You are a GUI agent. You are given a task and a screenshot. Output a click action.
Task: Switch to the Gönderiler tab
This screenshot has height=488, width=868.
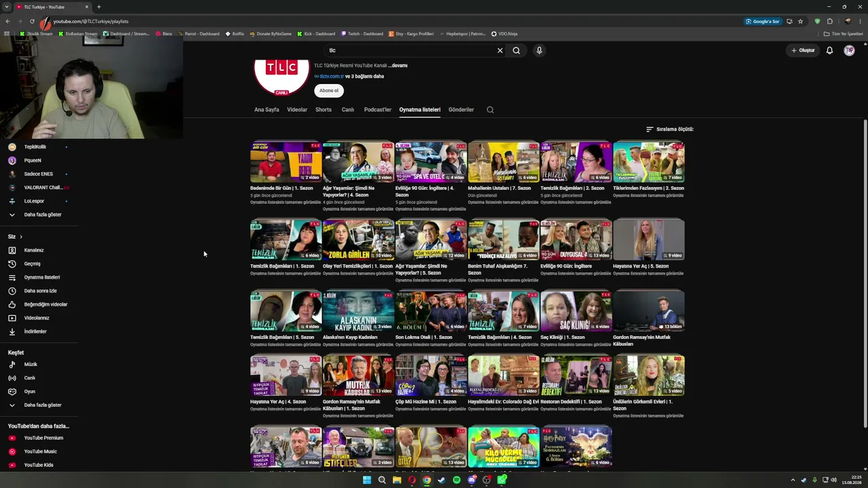(461, 110)
